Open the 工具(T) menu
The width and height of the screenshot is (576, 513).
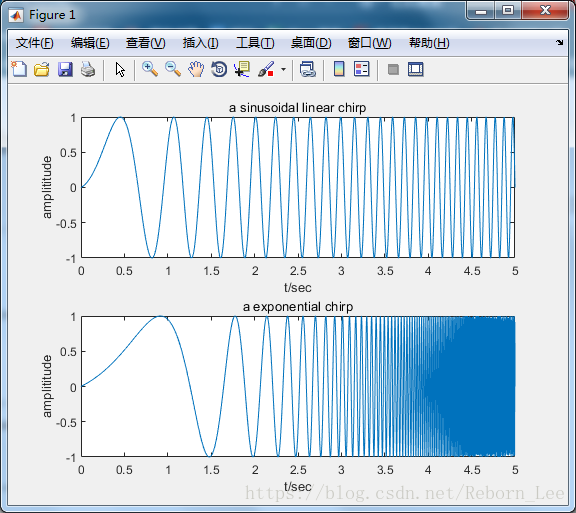[x=255, y=43]
